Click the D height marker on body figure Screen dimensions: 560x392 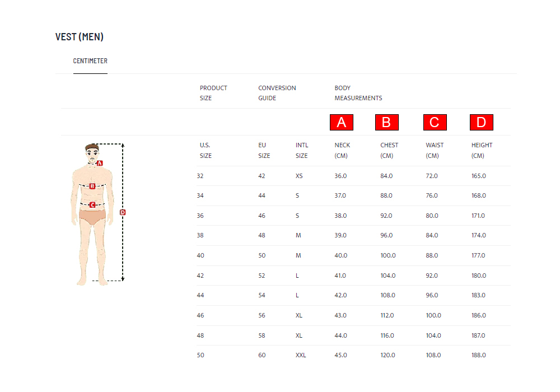pyautogui.click(x=123, y=212)
